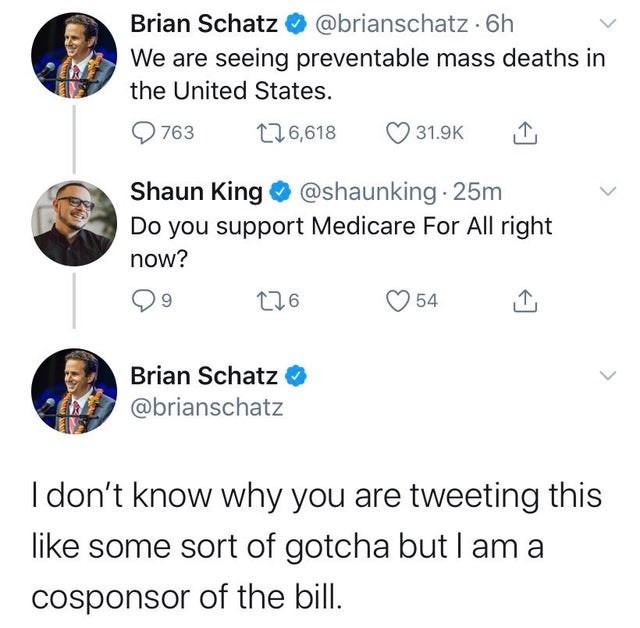
Task: Open Shaun King's profile via display name
Action: (x=197, y=191)
